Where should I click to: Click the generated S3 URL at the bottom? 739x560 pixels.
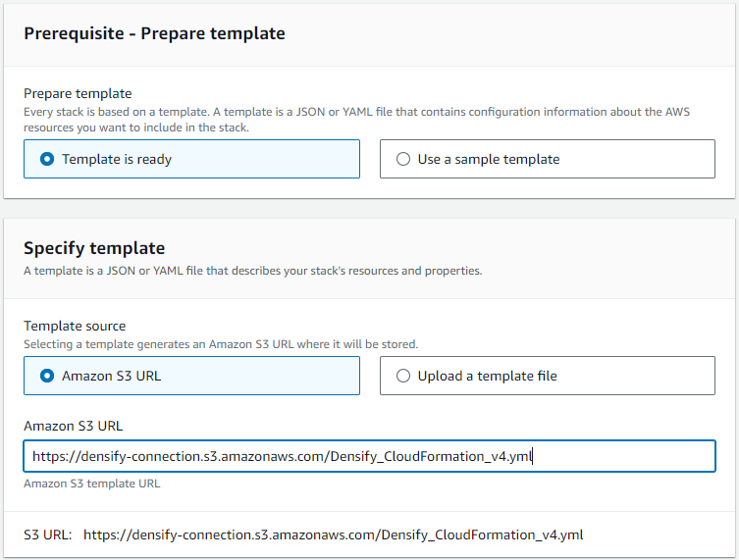pyautogui.click(x=334, y=535)
